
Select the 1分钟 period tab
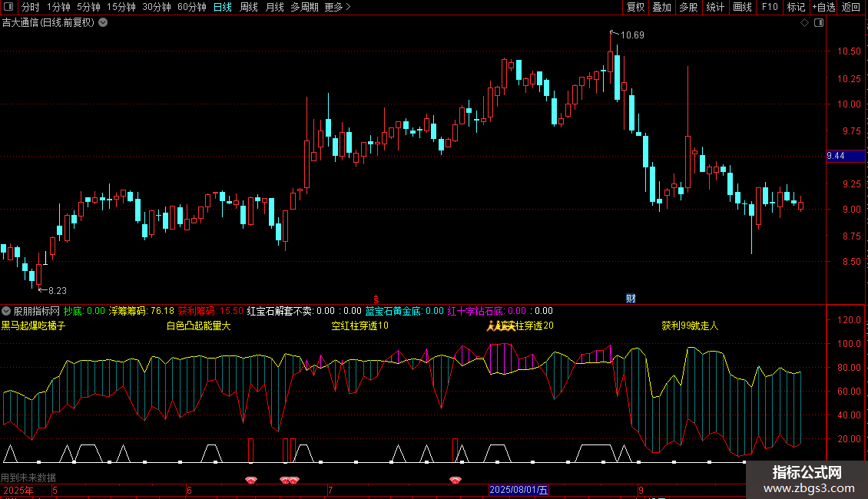(58, 7)
